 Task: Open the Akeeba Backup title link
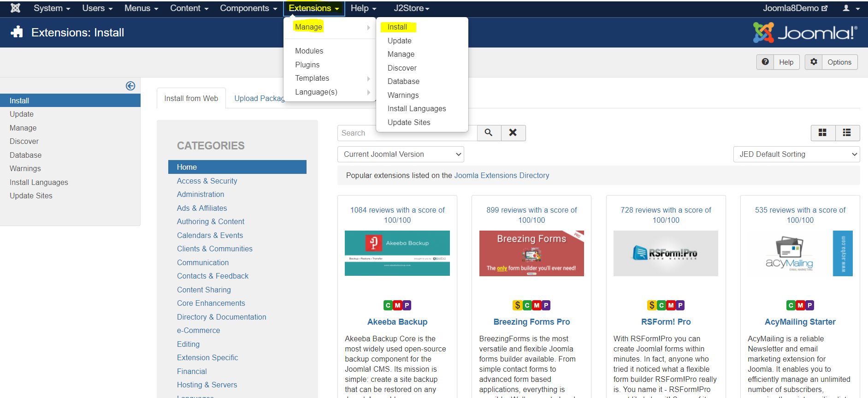coord(397,322)
